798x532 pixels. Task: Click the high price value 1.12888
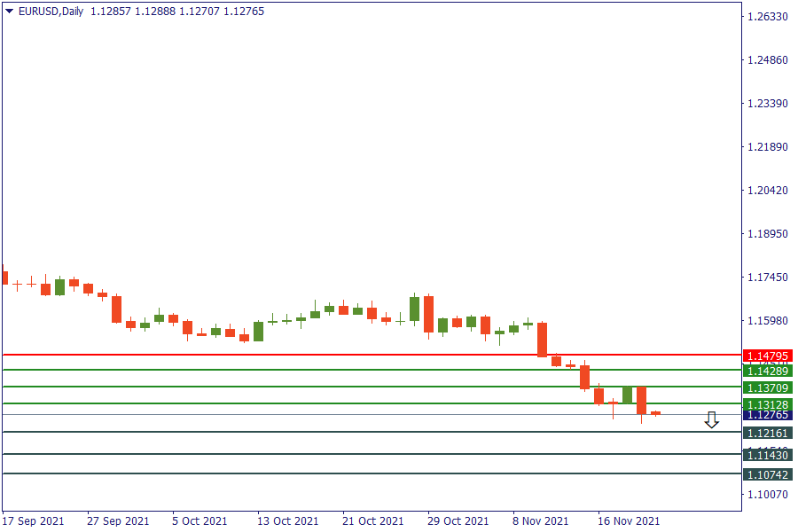[x=154, y=12]
